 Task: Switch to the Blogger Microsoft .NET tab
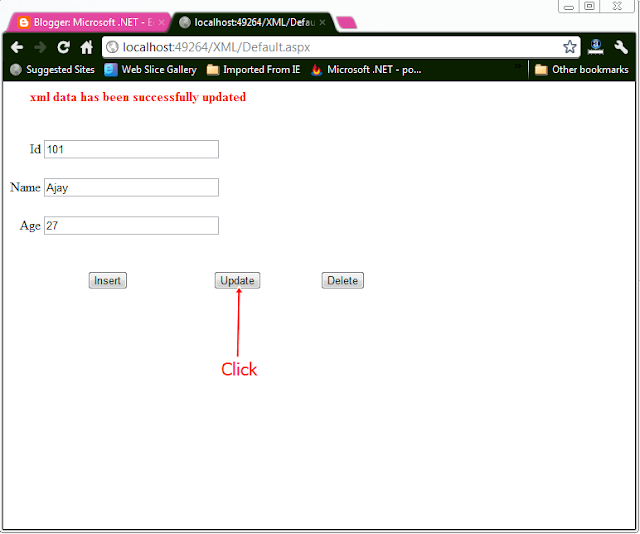pos(87,22)
